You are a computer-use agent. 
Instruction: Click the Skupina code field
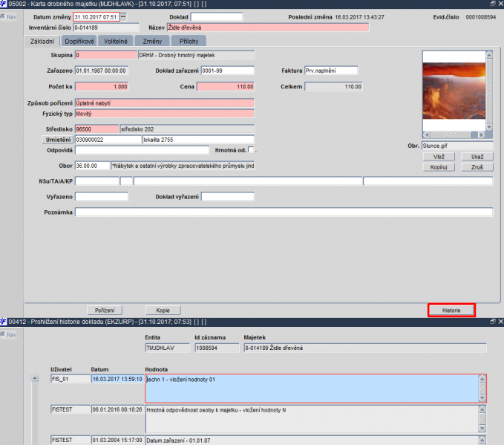[106, 55]
